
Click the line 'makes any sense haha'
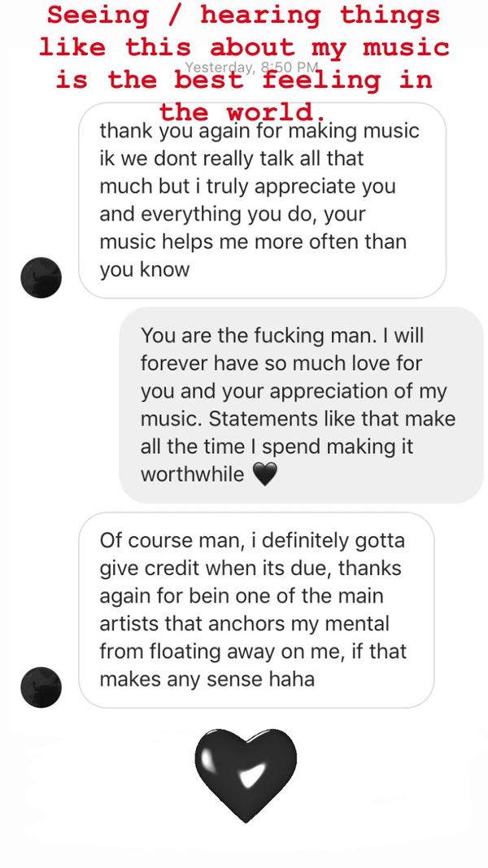tap(207, 679)
